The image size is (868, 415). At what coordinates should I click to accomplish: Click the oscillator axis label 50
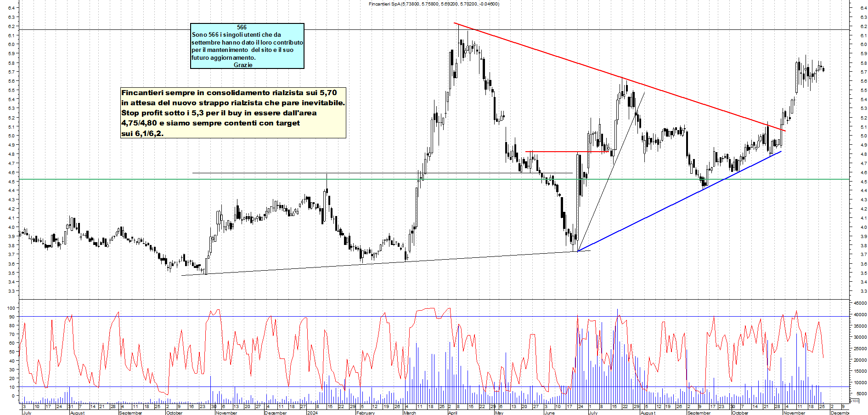pyautogui.click(x=12, y=352)
